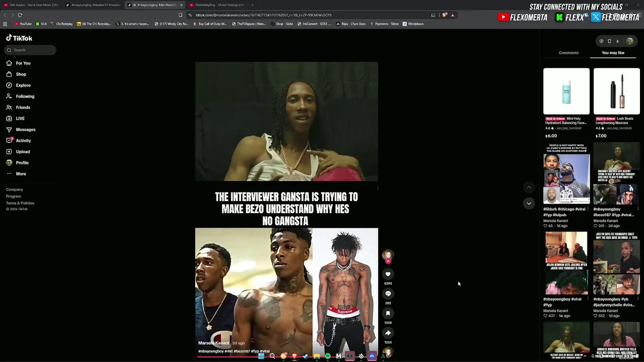
Task: Open more options for #lildurk video
Action: point(588,209)
